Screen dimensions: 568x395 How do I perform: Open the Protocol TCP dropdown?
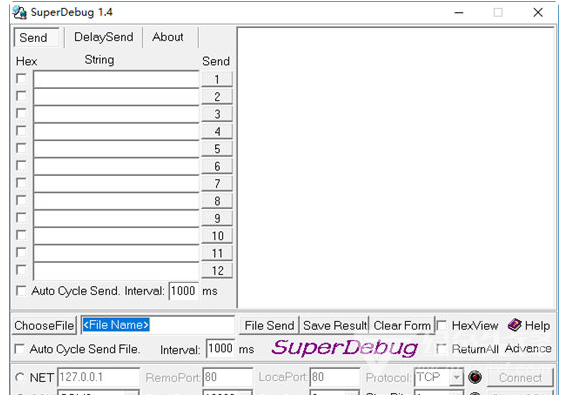pos(456,377)
